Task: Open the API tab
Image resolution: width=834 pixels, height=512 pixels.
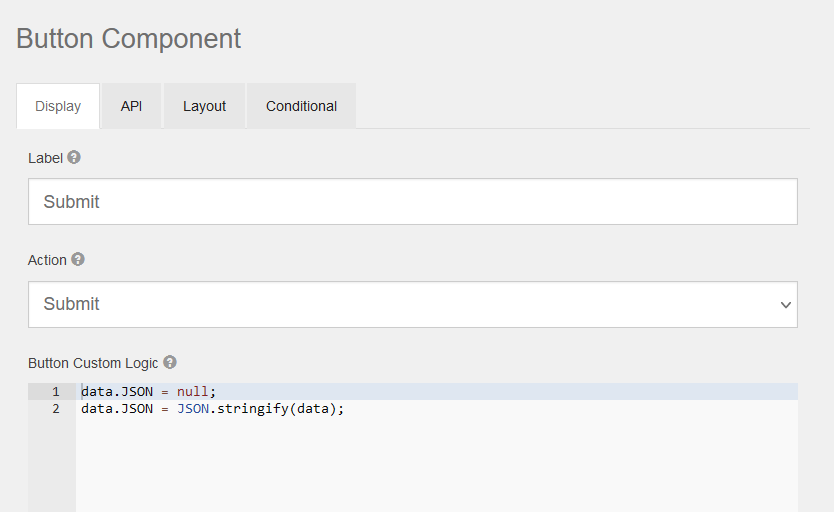Action: 131,106
